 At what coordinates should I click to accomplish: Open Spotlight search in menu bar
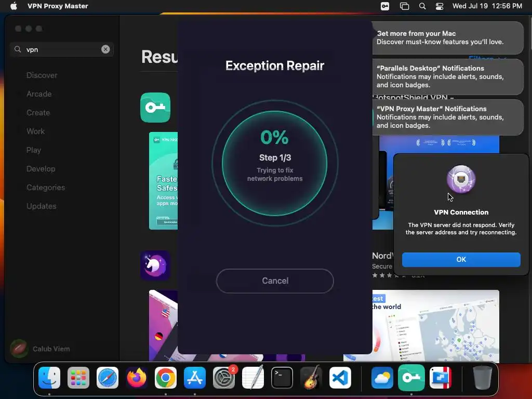[422, 6]
